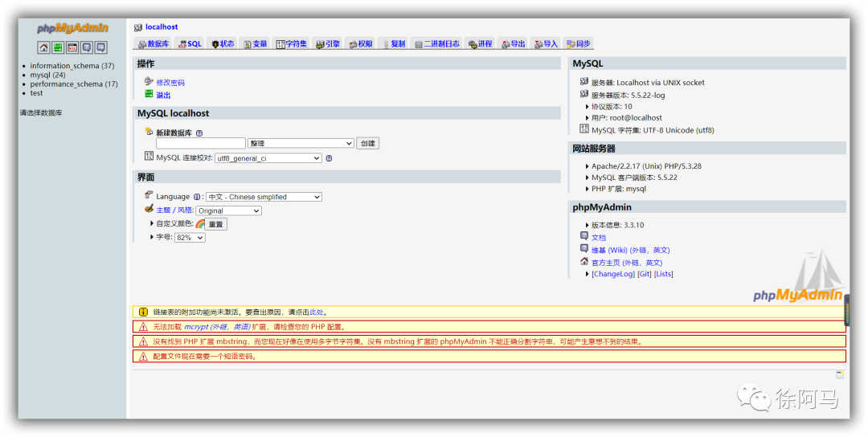Screen dimensions: 868x437
Task: Open the 状态 tab
Action: pyautogui.click(x=223, y=43)
